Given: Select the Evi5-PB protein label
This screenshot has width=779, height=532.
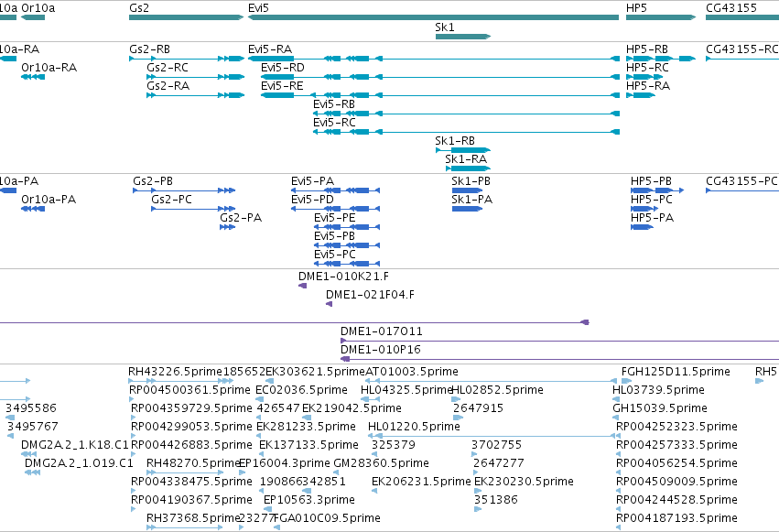Looking at the screenshot, I should pos(334,236).
